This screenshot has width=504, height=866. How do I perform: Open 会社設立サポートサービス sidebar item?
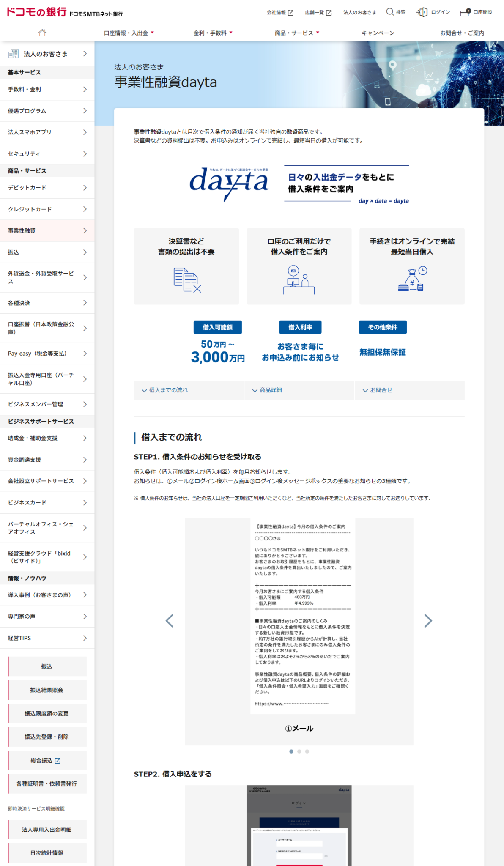[47, 481]
